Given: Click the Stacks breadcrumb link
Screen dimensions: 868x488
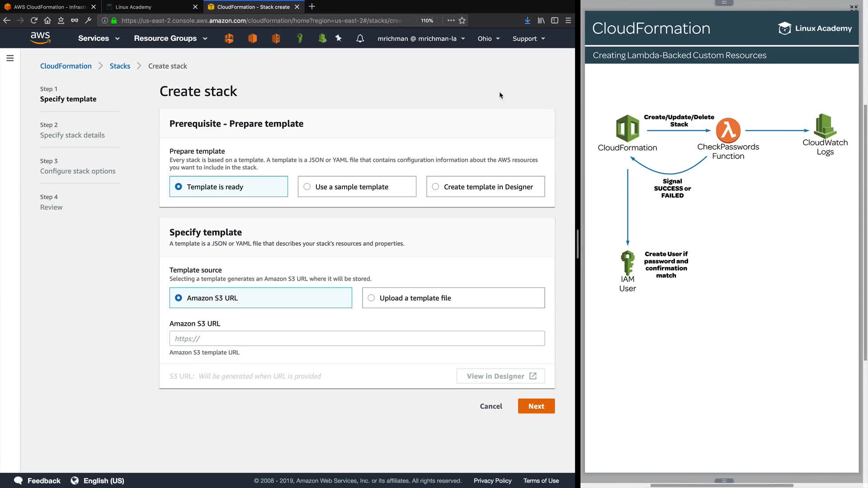Looking at the screenshot, I should coord(120,66).
